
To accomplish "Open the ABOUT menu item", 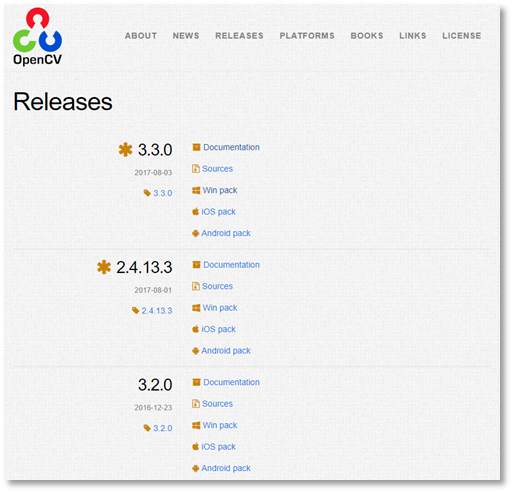I will [x=141, y=36].
